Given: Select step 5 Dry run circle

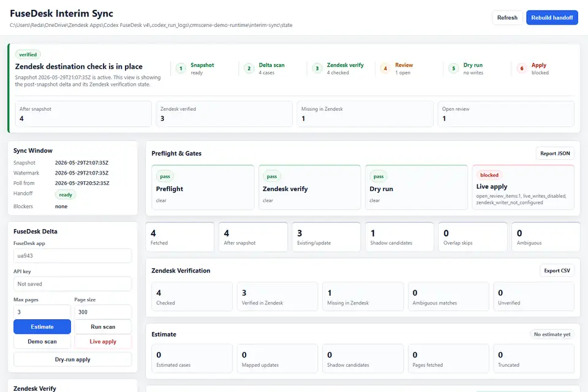Looking at the screenshot, I should click(453, 68).
